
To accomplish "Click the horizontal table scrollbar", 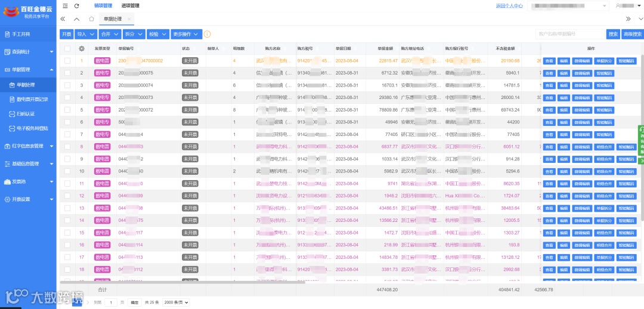I will coord(183,282).
